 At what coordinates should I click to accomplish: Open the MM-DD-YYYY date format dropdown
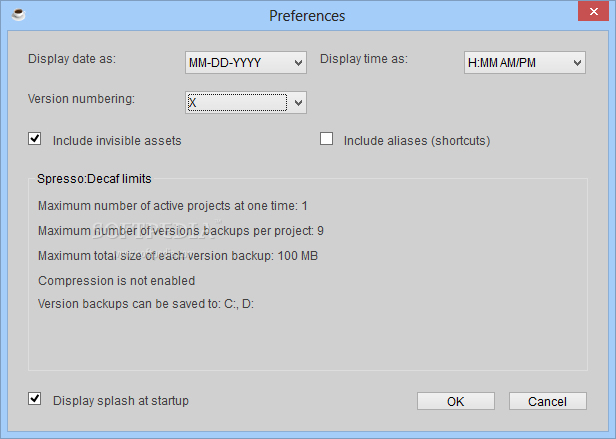tap(245, 63)
